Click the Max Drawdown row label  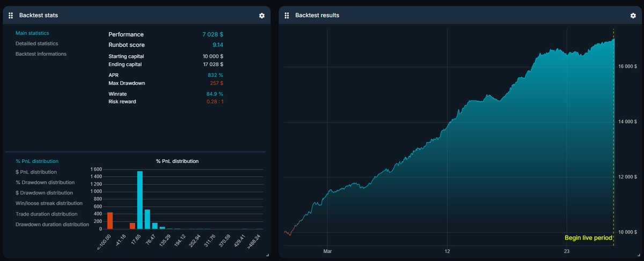coord(127,84)
